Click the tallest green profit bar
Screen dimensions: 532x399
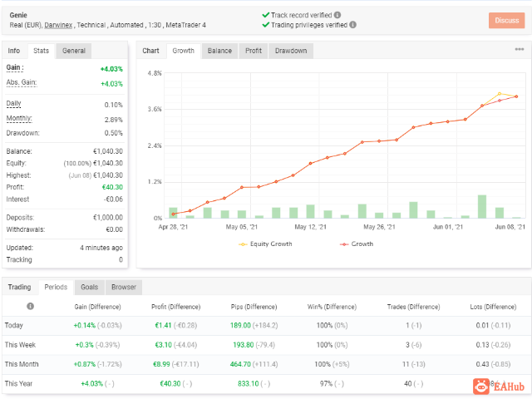[482, 206]
